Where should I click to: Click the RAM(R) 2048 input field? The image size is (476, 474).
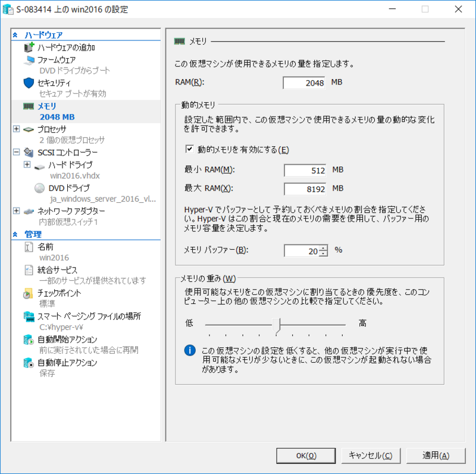[304, 83]
